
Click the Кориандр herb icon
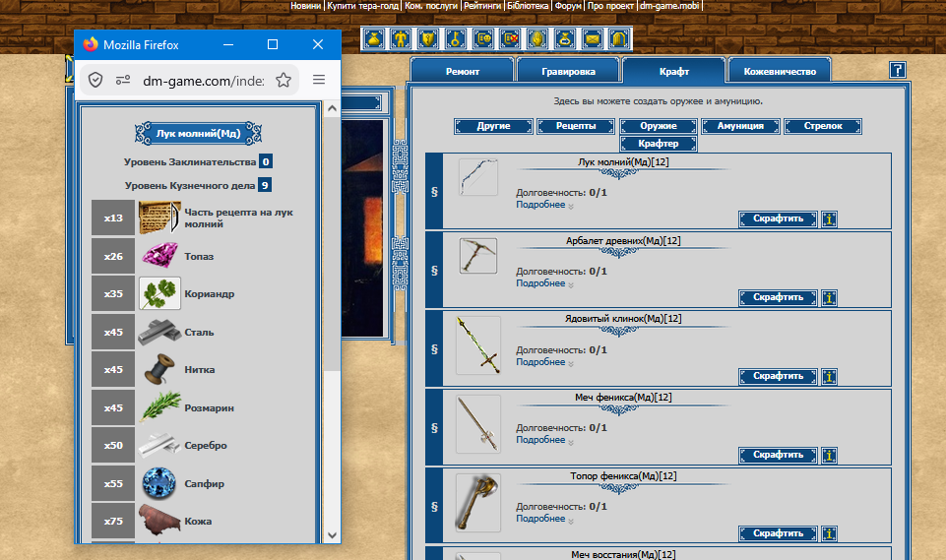pyautogui.click(x=159, y=293)
